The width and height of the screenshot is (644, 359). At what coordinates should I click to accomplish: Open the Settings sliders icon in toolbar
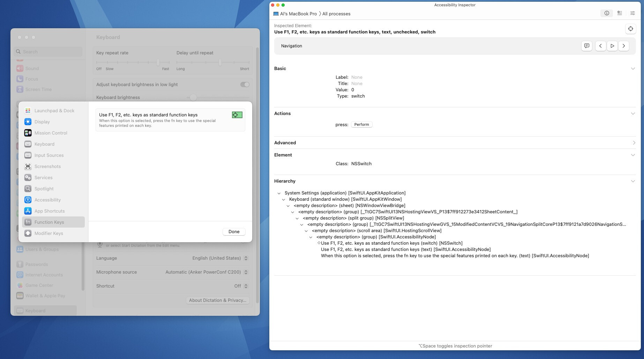(x=632, y=13)
